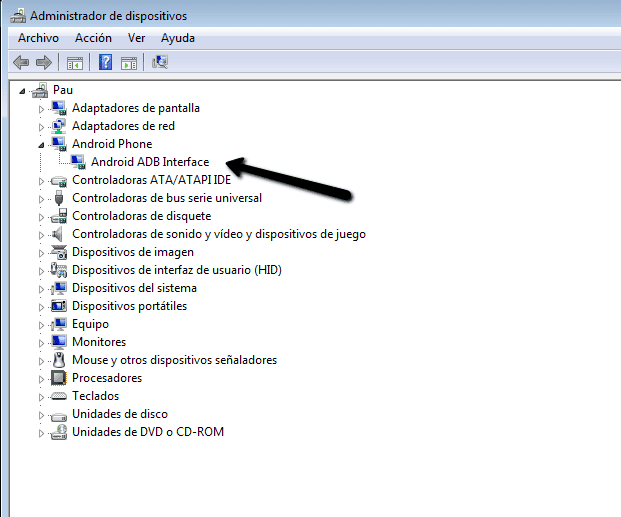Click the Procesadores chip icon
The width and height of the screenshot is (621, 517).
point(59,378)
